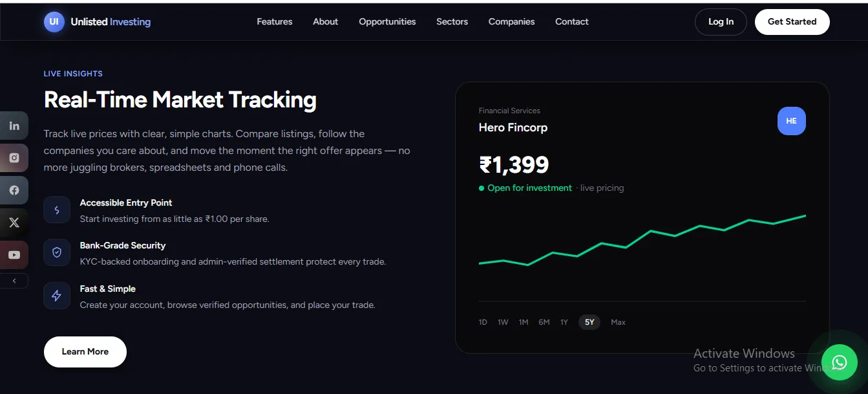This screenshot has height=394, width=868.
Task: Select the 6M chart range
Action: pyautogui.click(x=544, y=322)
